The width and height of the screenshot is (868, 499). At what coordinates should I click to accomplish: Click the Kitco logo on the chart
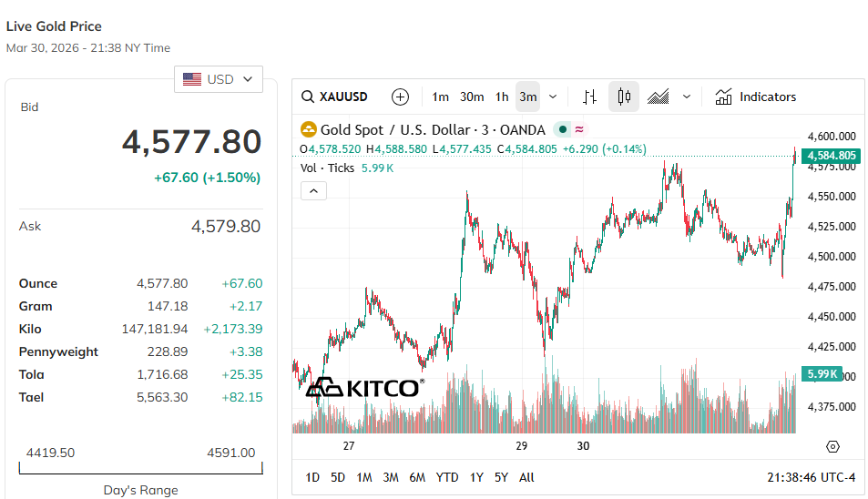(363, 388)
